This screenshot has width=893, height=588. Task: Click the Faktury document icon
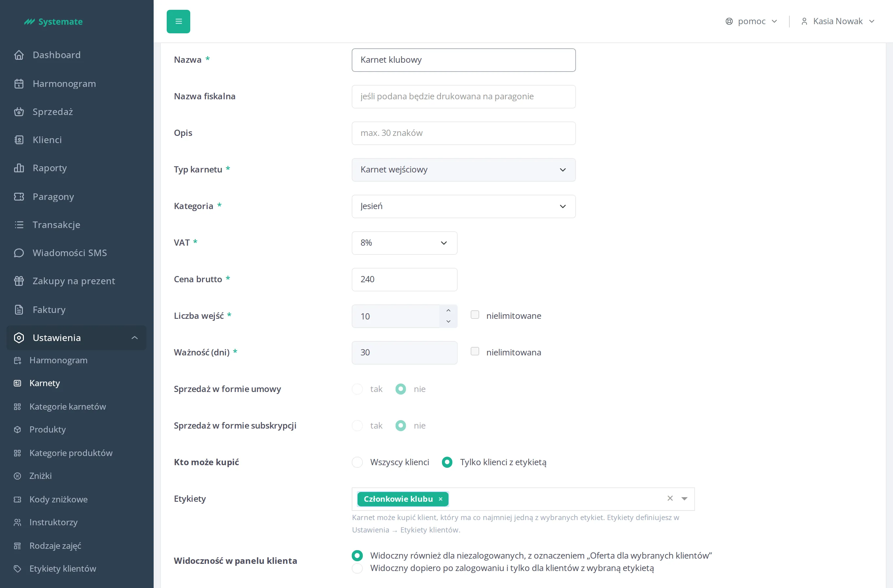click(x=19, y=310)
